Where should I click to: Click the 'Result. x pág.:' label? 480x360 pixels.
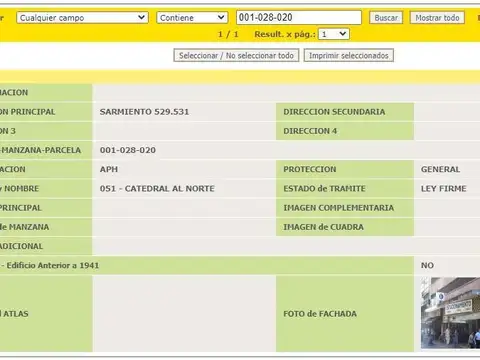click(285, 34)
